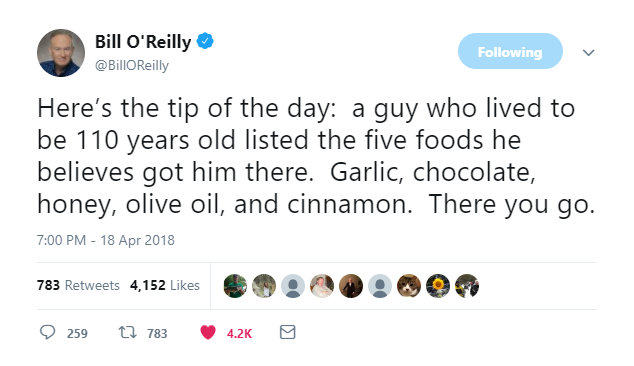This screenshot has width=634, height=366.
Task: Open the 7:00 PM - 18 Apr 2018 timestamp
Action: (x=106, y=240)
